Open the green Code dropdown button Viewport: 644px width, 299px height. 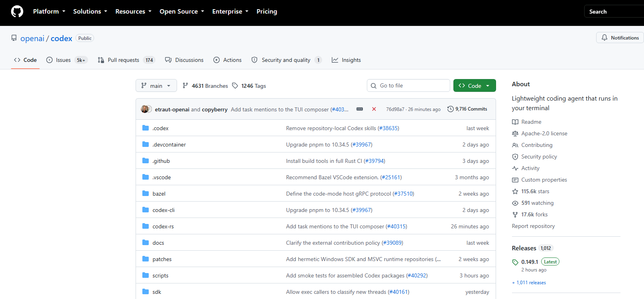coord(475,86)
